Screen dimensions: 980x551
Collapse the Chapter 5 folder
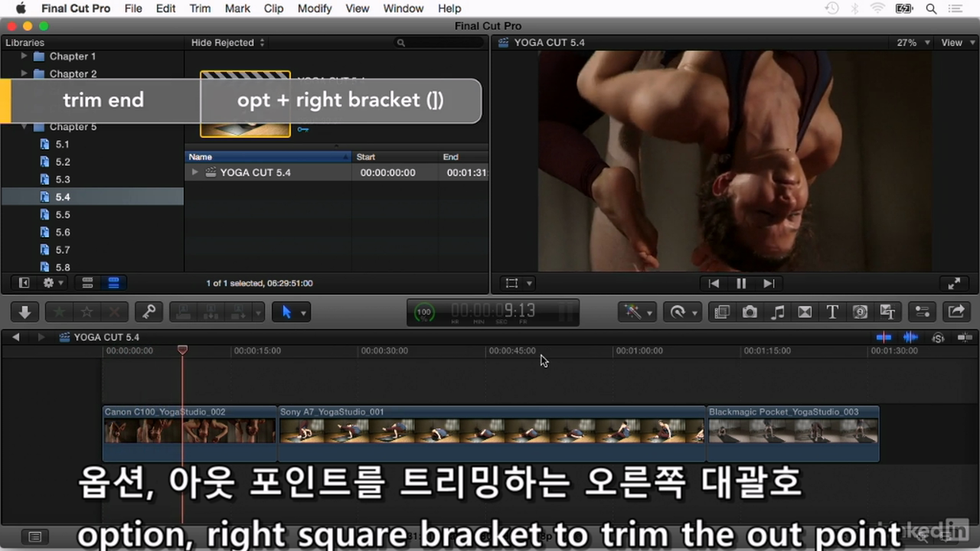24,126
